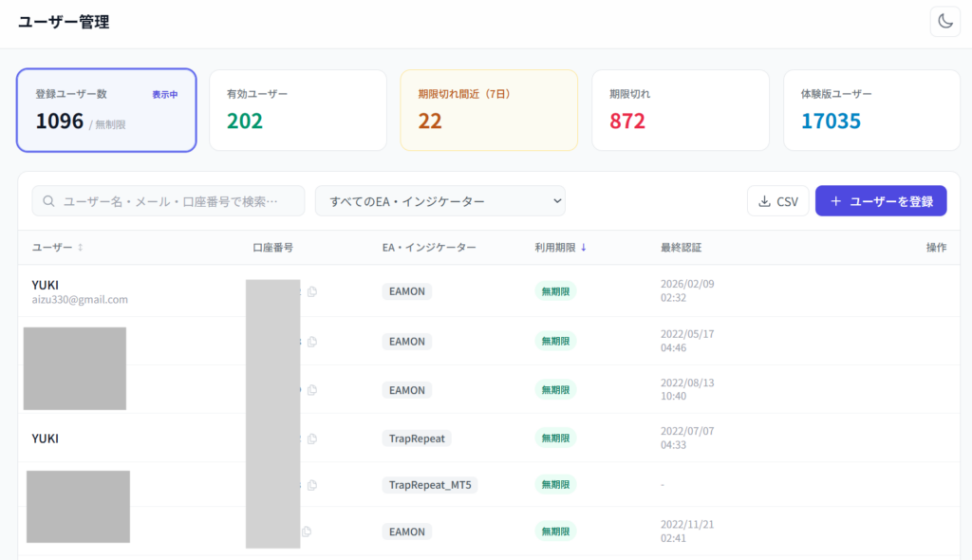Filter by 期限切れ間近（7日）card

pyautogui.click(x=489, y=110)
